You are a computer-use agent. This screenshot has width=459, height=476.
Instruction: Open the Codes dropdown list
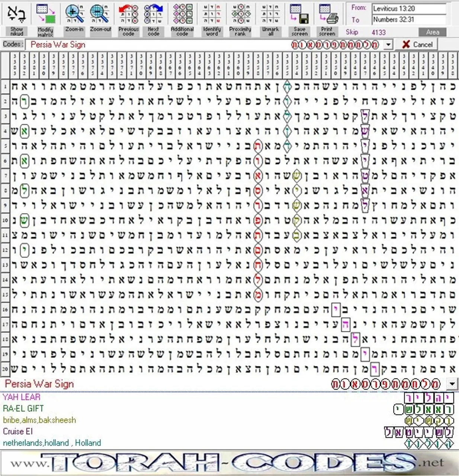click(x=388, y=45)
